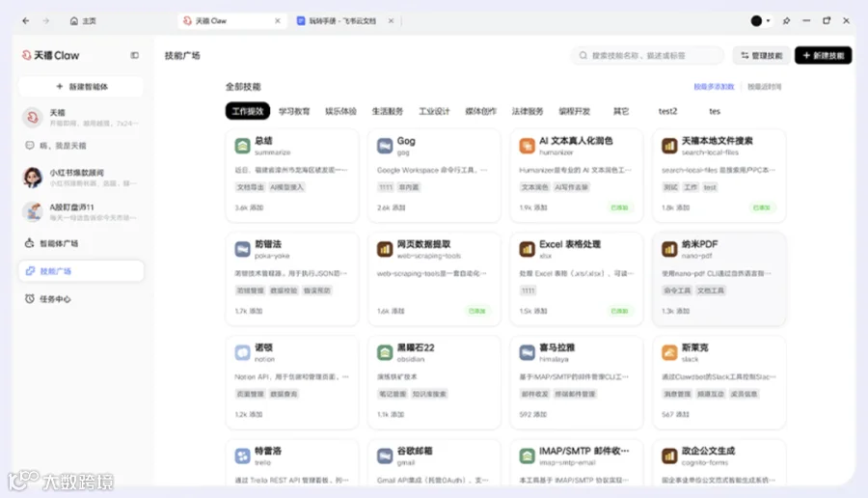
Task: Click the added badge on 网页数据提取 card
Action: click(477, 312)
